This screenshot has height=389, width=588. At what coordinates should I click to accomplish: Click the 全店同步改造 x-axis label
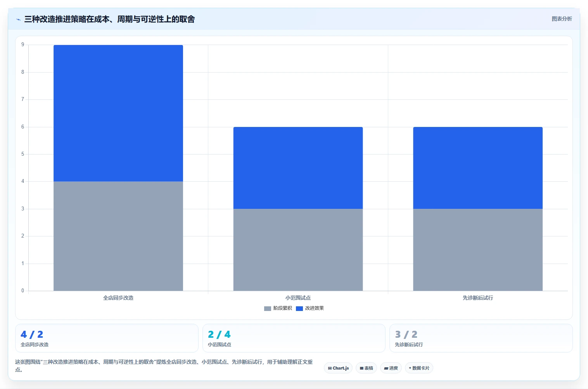[x=118, y=298]
